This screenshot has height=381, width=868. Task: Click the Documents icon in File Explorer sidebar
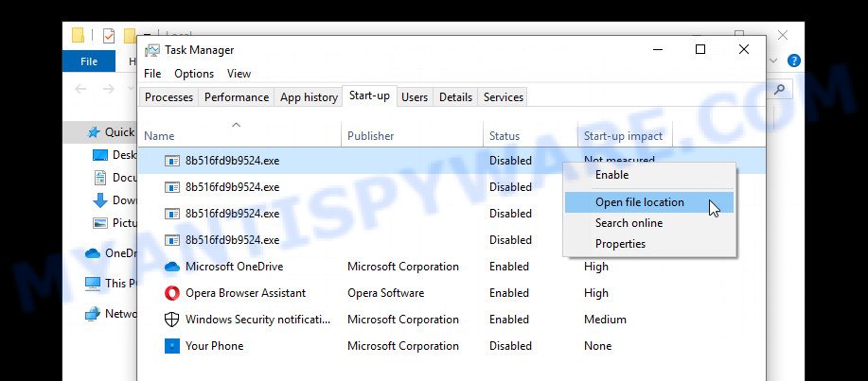[x=100, y=178]
